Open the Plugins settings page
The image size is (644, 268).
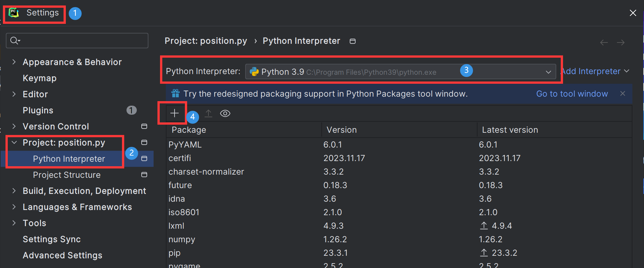click(x=38, y=110)
